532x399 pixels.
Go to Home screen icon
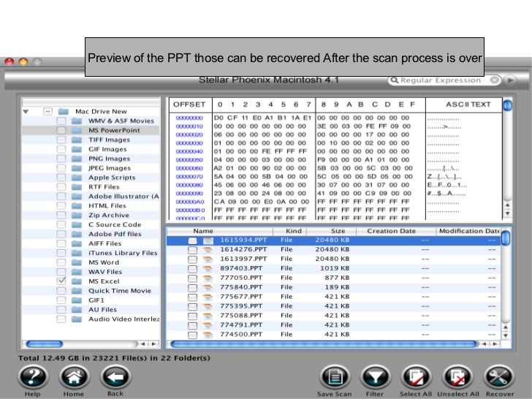pos(74,378)
